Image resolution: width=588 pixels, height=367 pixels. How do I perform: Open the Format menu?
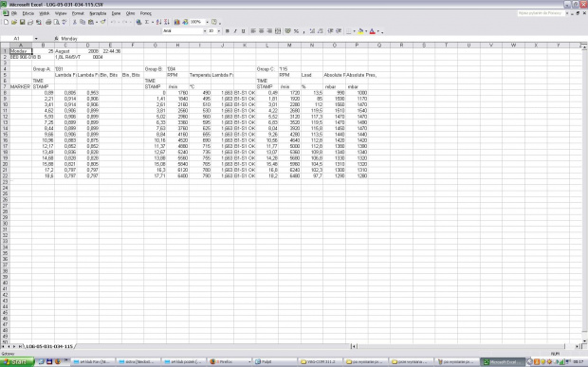tap(78, 13)
